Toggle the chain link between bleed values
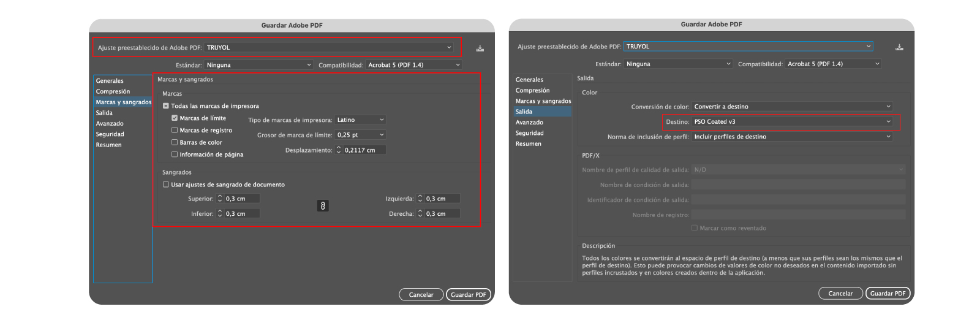980x328 pixels. point(323,206)
